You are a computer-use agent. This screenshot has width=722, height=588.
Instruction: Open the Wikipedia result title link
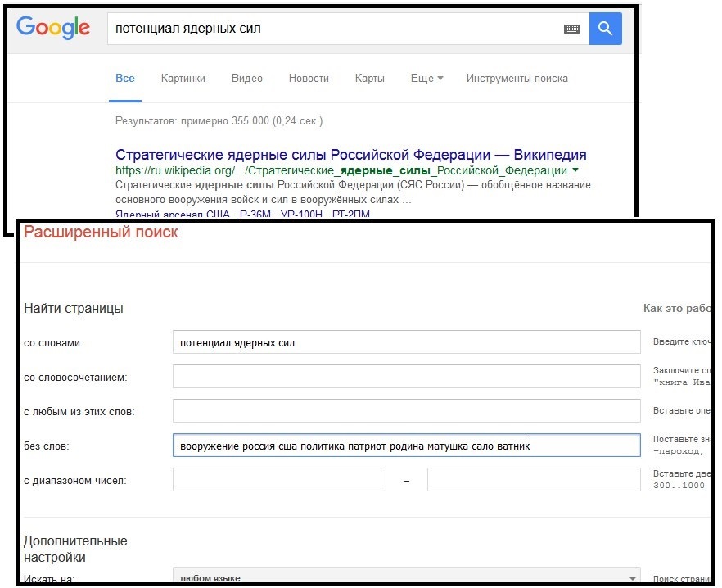pos(350,155)
